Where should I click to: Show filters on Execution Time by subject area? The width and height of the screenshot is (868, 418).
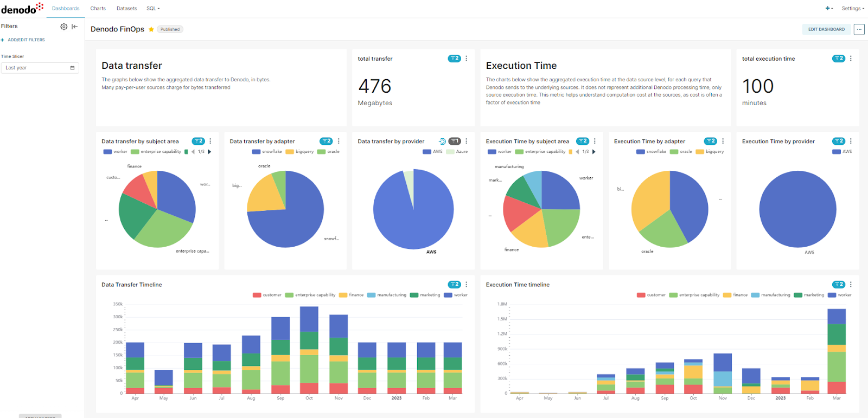[x=583, y=141]
